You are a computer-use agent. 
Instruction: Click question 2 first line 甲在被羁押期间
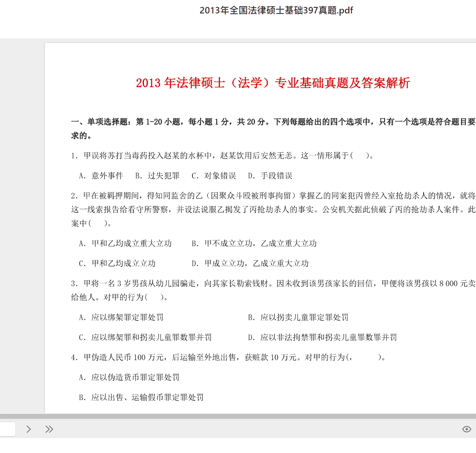(x=273, y=196)
